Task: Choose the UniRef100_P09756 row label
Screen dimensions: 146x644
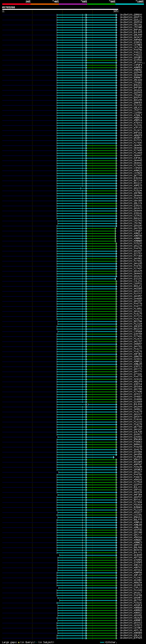Action: click(x=131, y=50)
